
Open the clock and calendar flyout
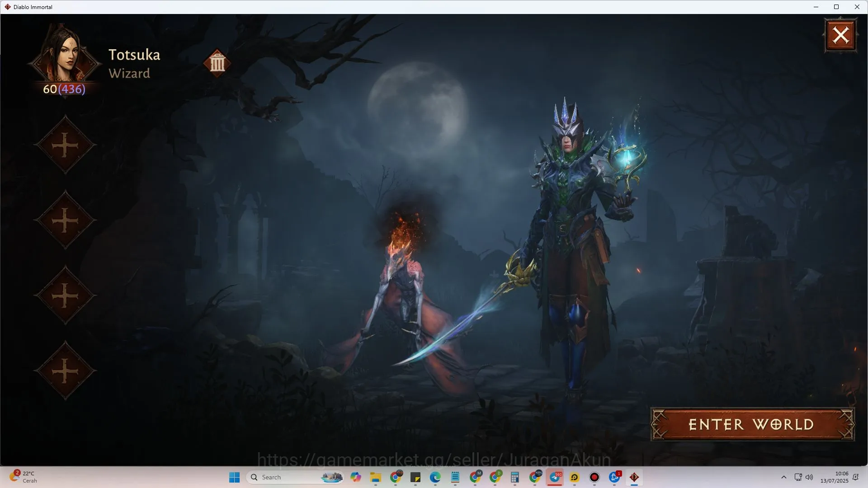pos(835,477)
